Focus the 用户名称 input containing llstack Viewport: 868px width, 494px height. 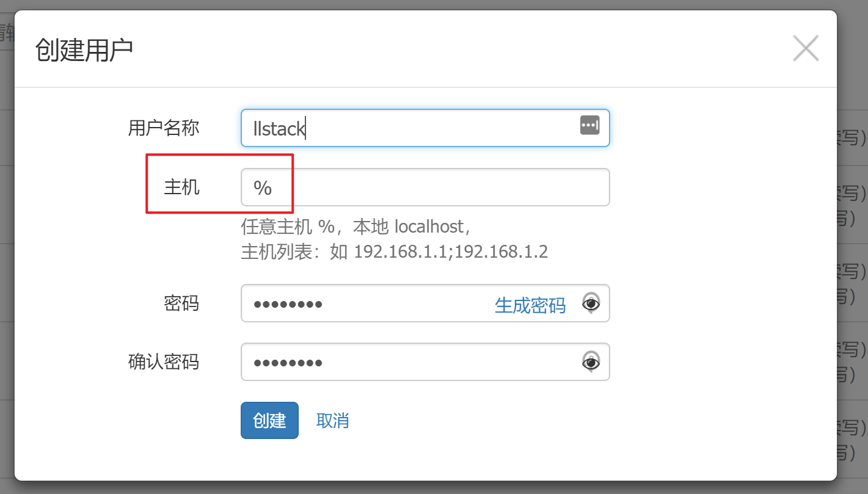coord(425,128)
